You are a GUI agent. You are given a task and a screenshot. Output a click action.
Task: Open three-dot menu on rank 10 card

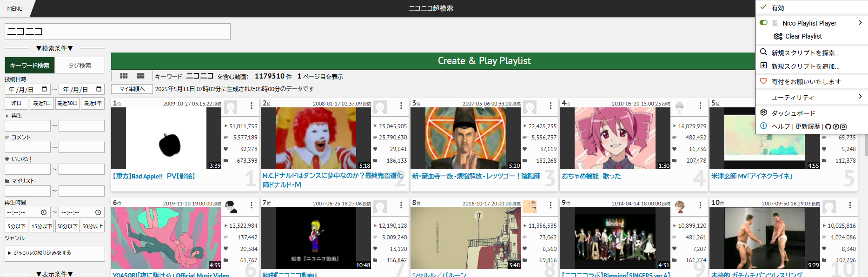[850, 205]
